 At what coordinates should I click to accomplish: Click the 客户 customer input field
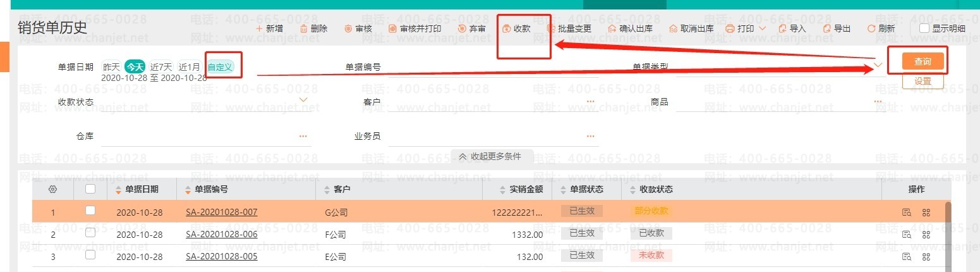click(494, 101)
